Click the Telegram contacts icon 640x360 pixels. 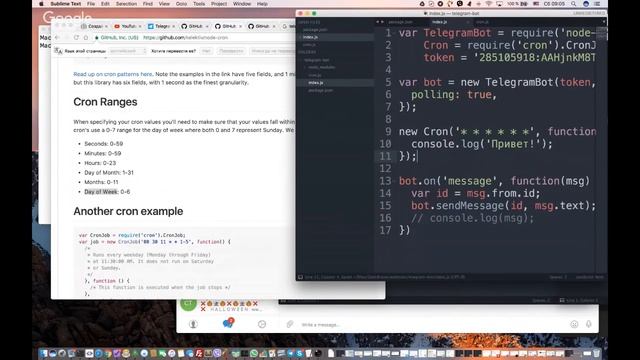tap(193, 324)
